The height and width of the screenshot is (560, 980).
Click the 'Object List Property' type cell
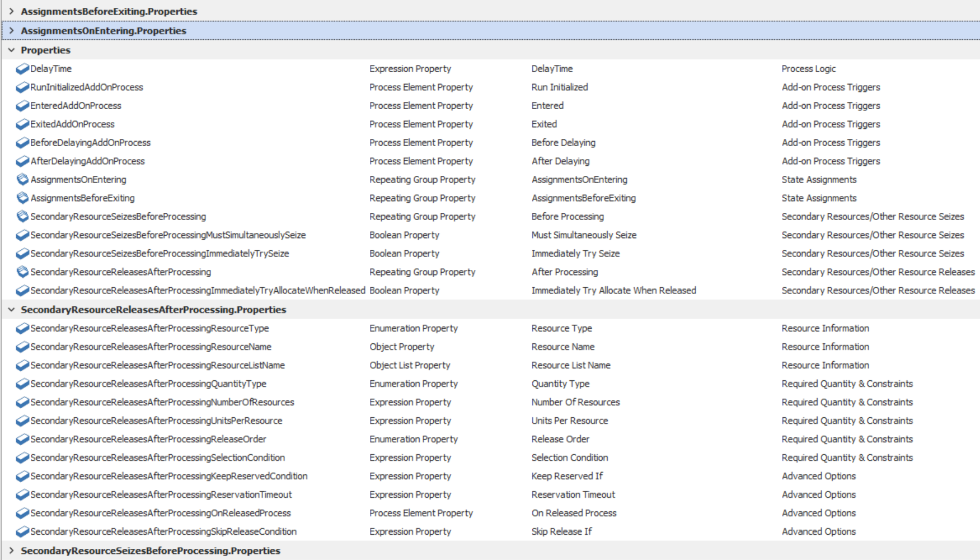[x=410, y=366]
